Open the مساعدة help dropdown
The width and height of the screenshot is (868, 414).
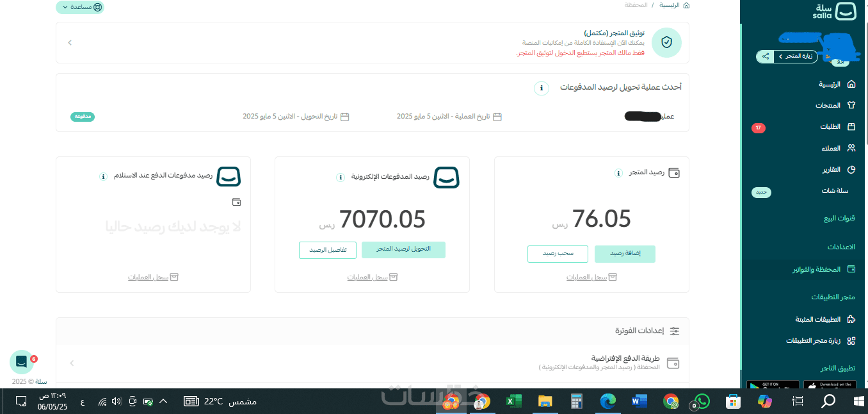tap(80, 8)
